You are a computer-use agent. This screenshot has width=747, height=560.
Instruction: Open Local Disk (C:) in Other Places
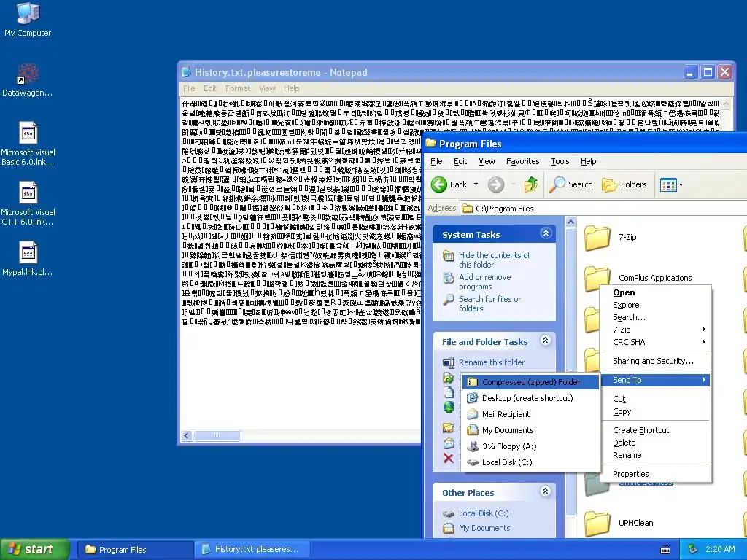(483, 513)
